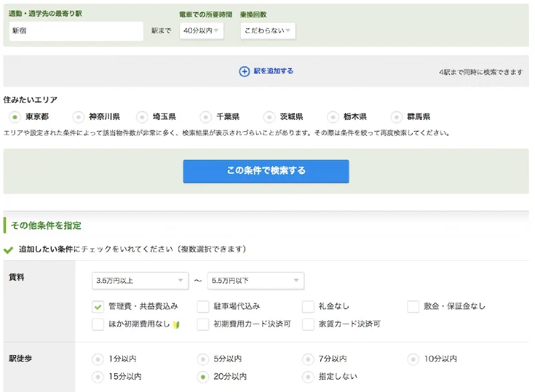Tick the 敷金・保証金なし checkbox
Viewport: 535px width, 392px height.
tap(413, 306)
